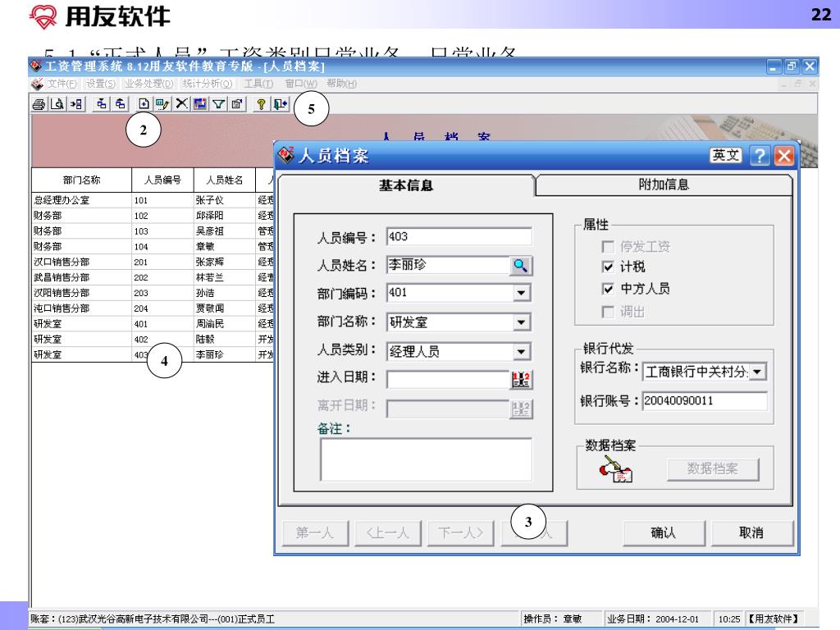
Task: Open the 工具(T) menu
Action: click(x=258, y=84)
